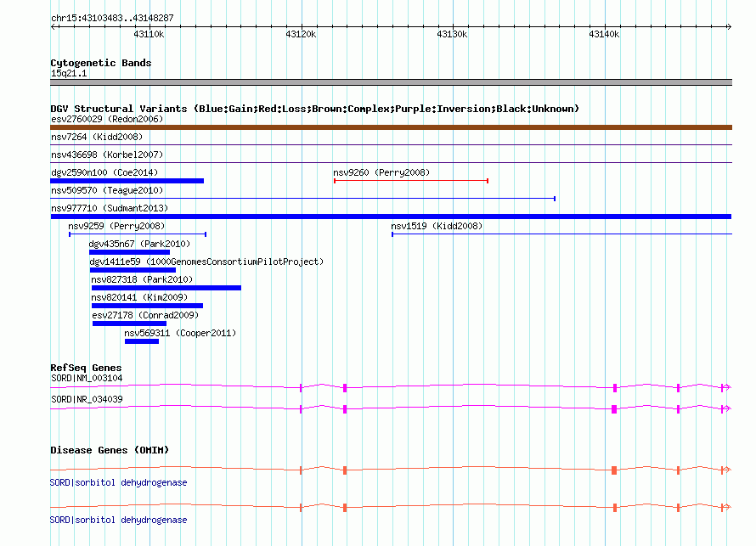Open the nsv1519 (Kidd2008) variant label
Viewport: 756px width, 546px height.
(437, 226)
